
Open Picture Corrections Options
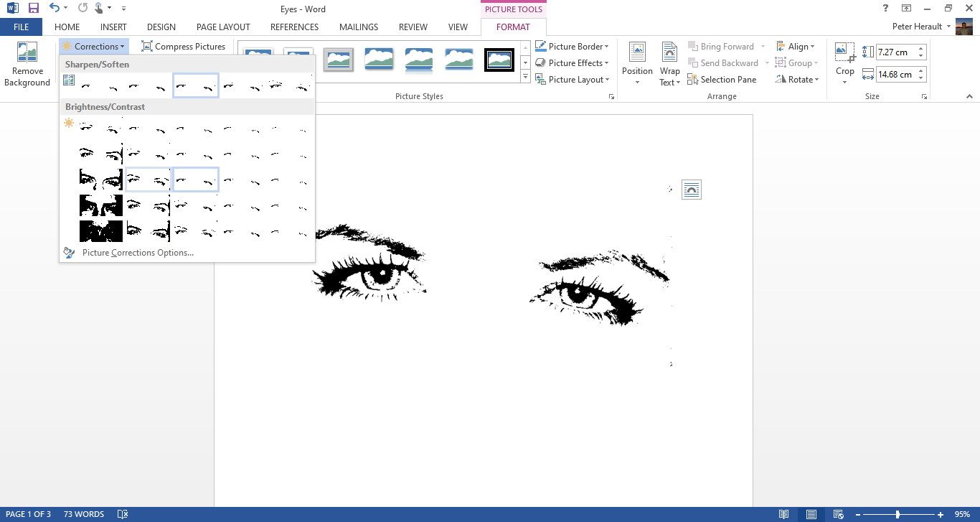(x=138, y=252)
